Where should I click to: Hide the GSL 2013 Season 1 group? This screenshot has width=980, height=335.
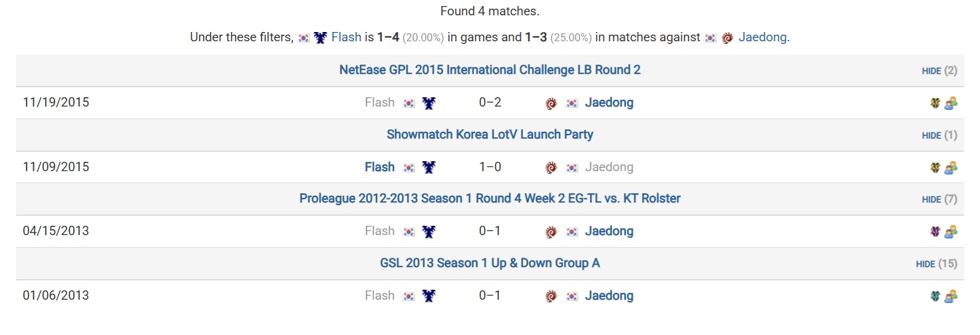click(925, 264)
